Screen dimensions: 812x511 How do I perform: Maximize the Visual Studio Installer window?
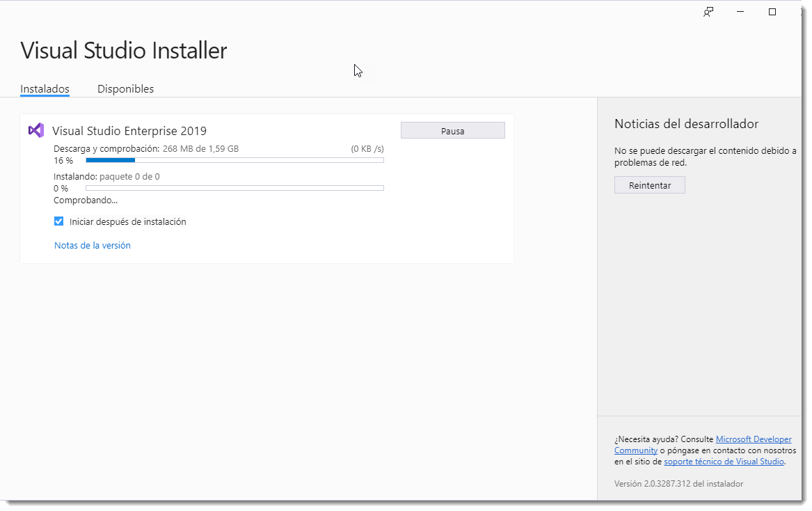[x=772, y=12]
